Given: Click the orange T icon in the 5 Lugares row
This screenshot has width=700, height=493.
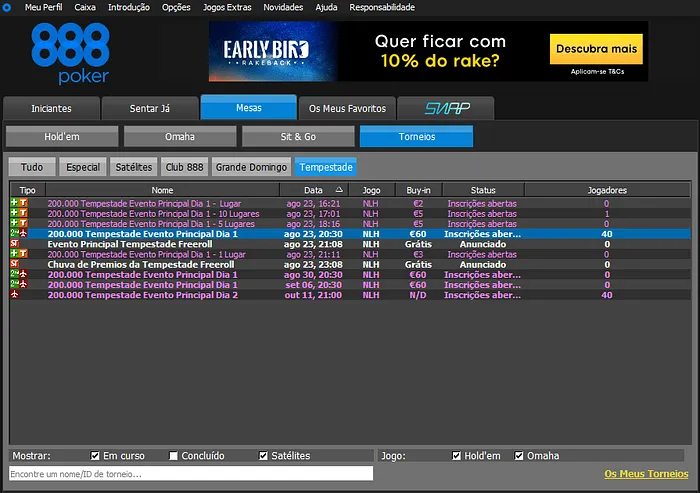Looking at the screenshot, I should pyautogui.click(x=23, y=223).
